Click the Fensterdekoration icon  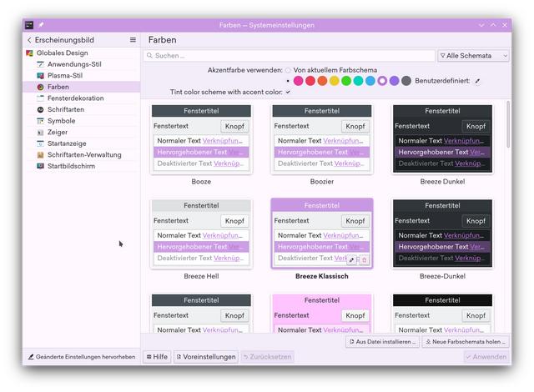(x=41, y=98)
